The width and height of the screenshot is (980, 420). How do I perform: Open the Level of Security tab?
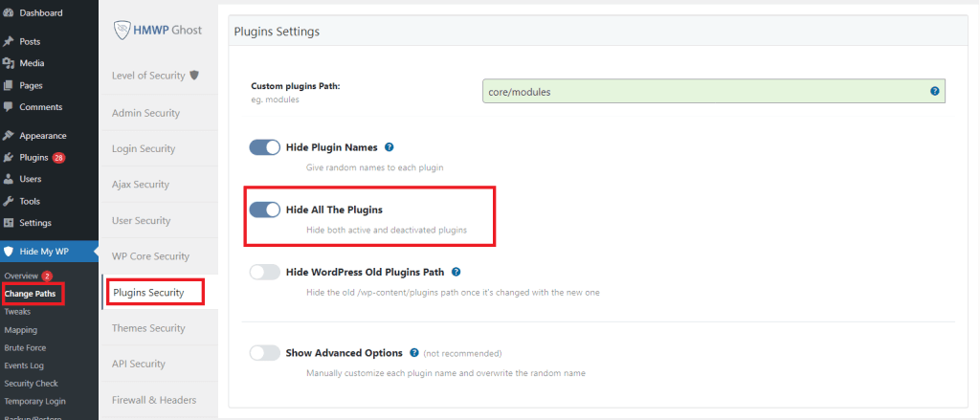[159, 76]
